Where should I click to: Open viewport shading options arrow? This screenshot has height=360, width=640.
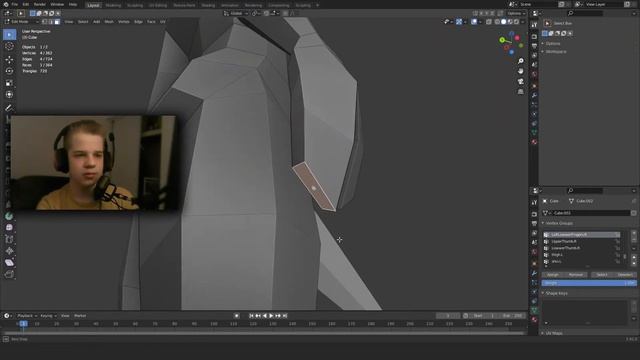tap(523, 22)
